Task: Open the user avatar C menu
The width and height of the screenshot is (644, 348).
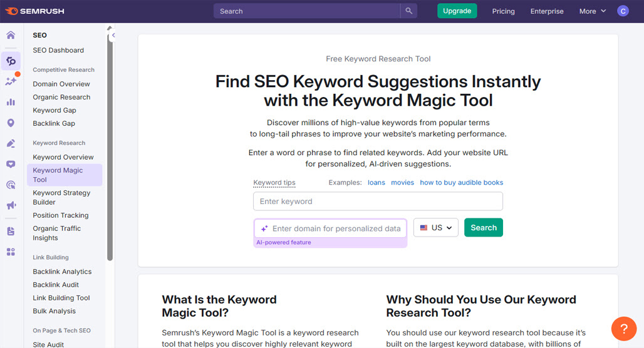Action: click(623, 11)
